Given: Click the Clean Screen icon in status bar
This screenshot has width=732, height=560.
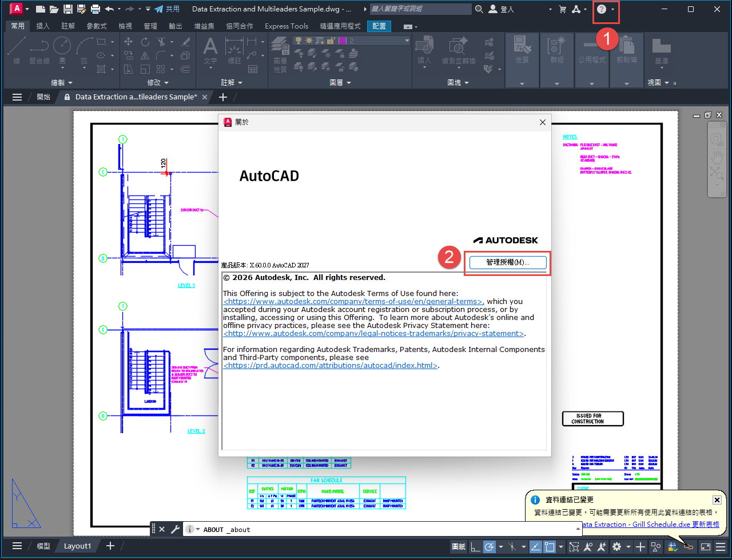Looking at the screenshot, I should click(705, 547).
